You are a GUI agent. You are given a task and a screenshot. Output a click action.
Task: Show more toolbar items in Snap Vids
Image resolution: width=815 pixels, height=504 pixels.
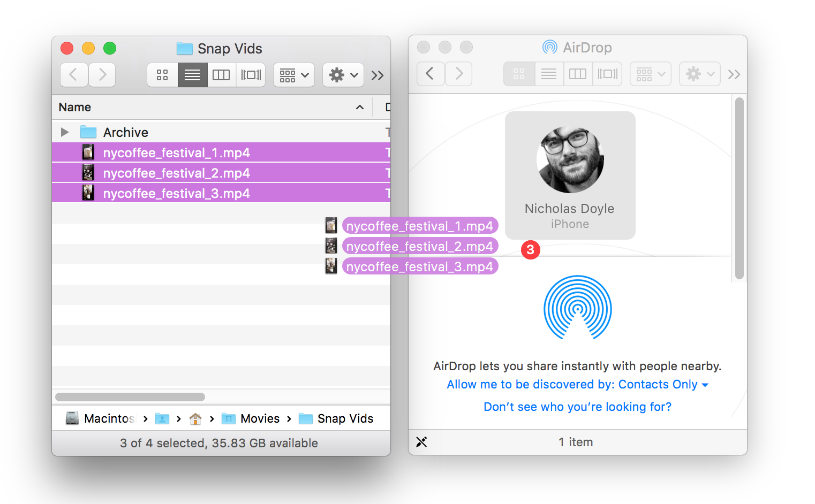(x=378, y=75)
